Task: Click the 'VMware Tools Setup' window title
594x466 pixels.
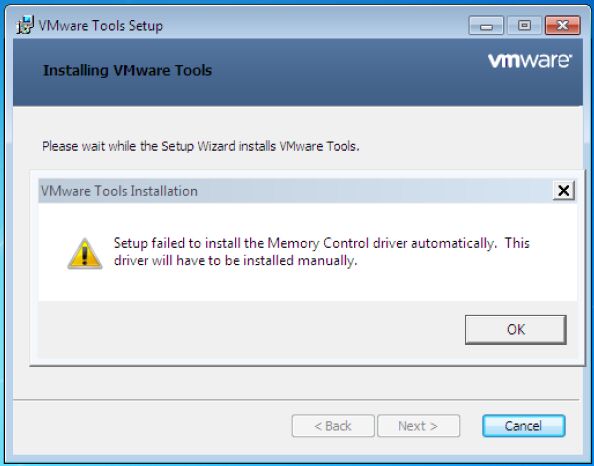Action: pyautogui.click(x=101, y=26)
